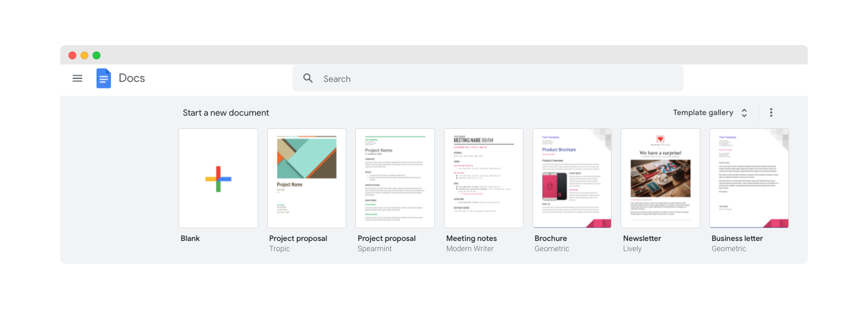This screenshot has height=309, width=868.
Task: Click the Lively subtitle text
Action: [x=632, y=249]
